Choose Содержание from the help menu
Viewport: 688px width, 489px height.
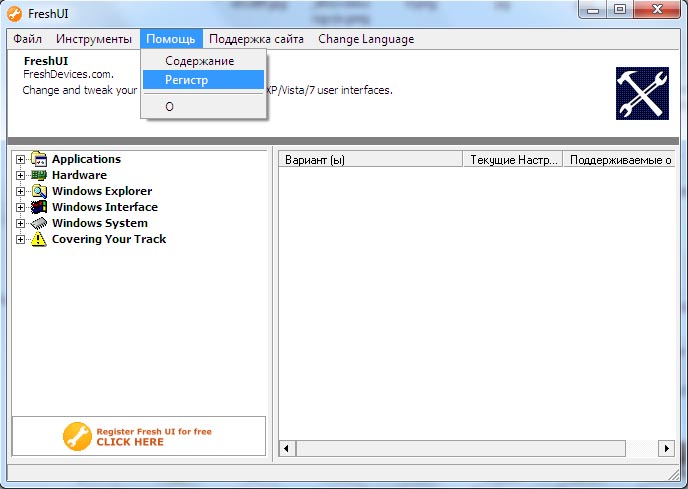click(x=204, y=61)
